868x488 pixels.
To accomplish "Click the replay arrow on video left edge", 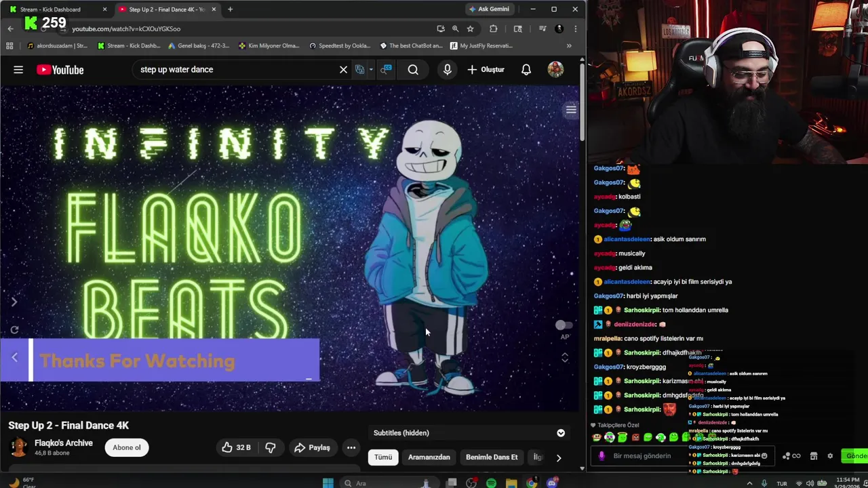I will (14, 330).
